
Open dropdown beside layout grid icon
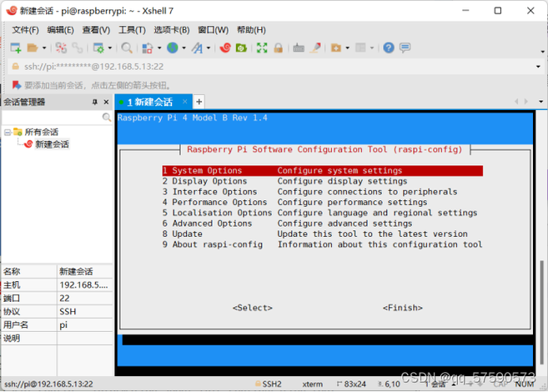[x=372, y=48]
